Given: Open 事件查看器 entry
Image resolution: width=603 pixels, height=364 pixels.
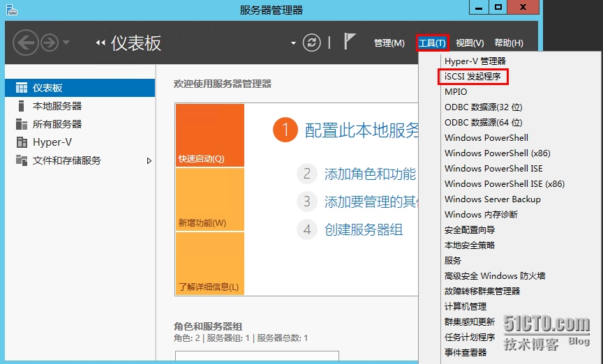Looking at the screenshot, I should [x=466, y=352].
